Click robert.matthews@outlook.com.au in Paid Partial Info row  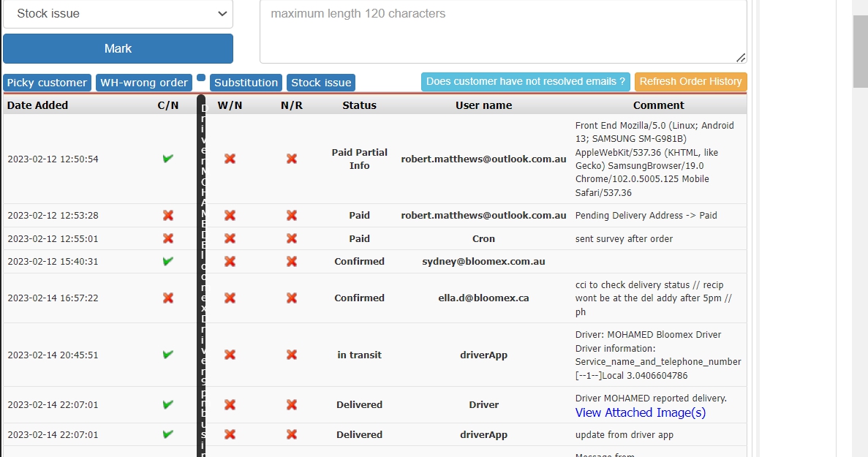484,159
